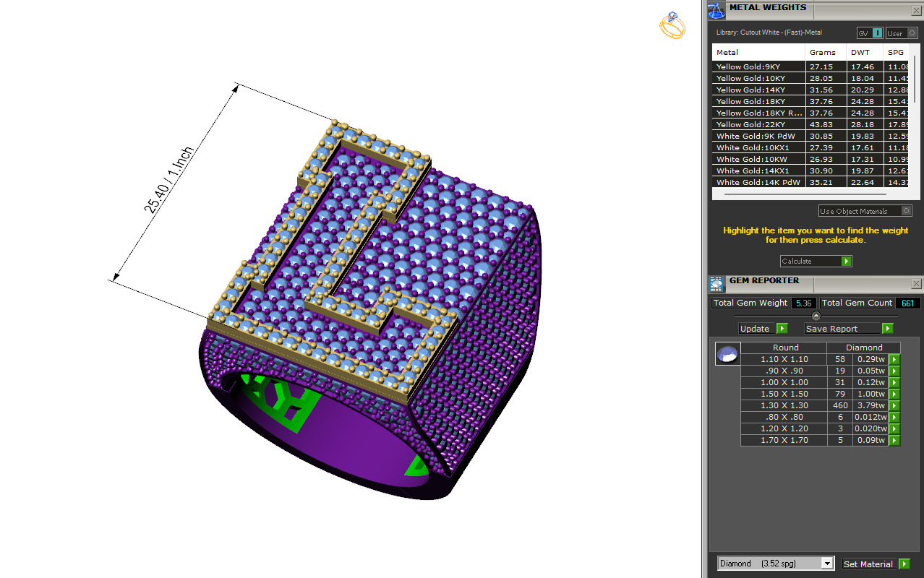Open the Diamond material dropdown
Screen dimensions: 924x578
pos(776,563)
